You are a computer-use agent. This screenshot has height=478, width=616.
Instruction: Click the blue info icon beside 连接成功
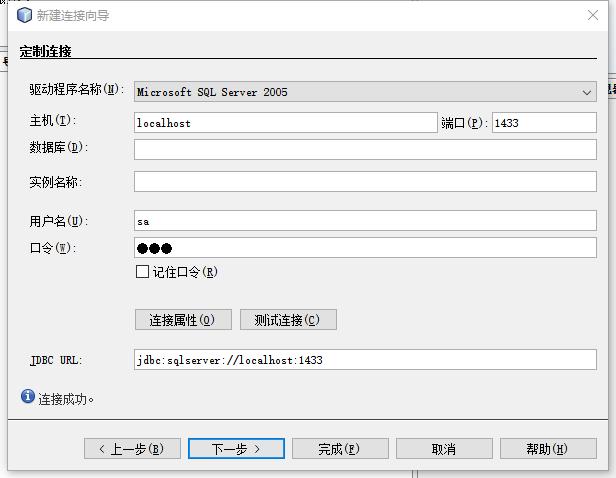pos(27,397)
